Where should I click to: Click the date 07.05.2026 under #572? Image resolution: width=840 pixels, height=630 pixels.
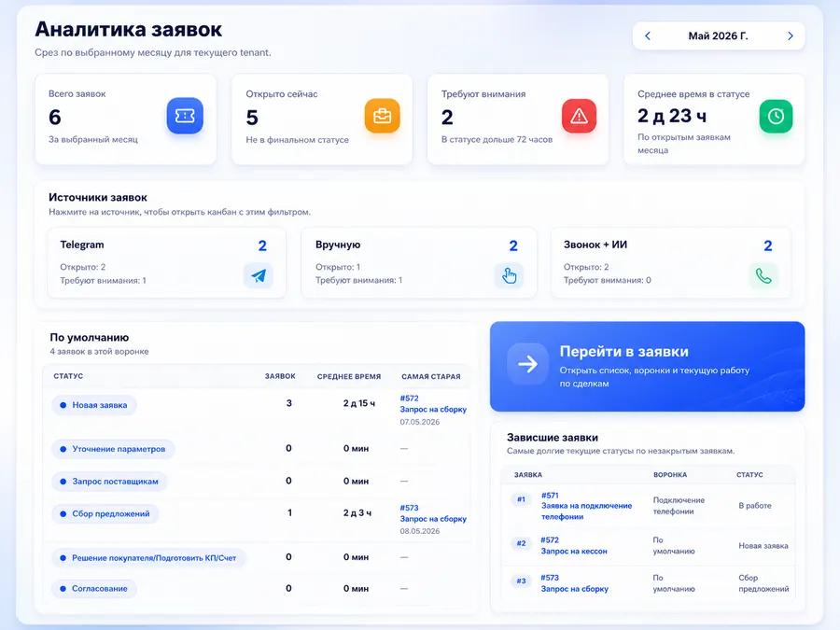point(419,422)
